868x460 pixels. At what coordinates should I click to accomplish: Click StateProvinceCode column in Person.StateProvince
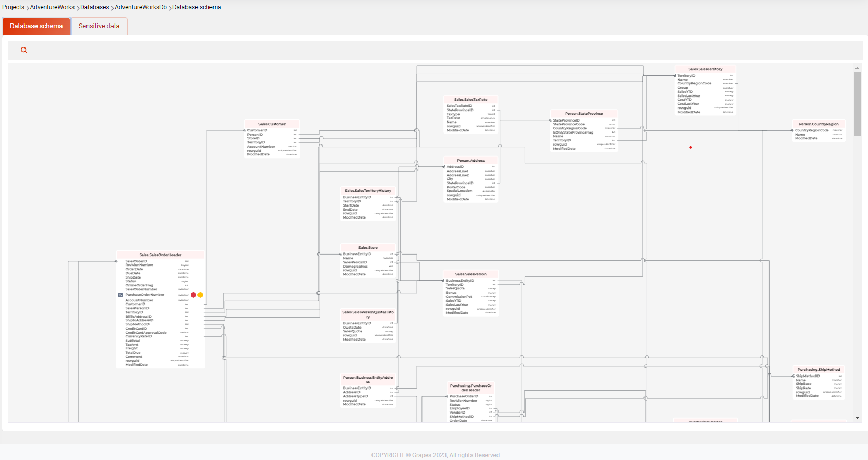tap(568, 124)
